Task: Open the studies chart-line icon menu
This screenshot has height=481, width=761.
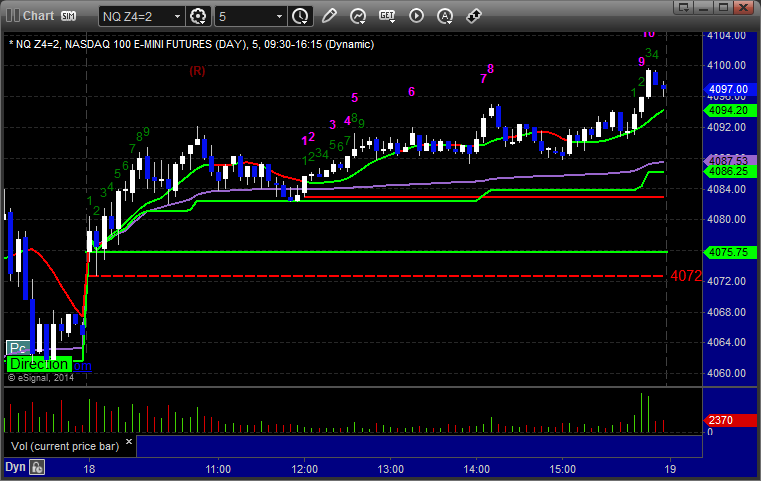Action: point(358,16)
